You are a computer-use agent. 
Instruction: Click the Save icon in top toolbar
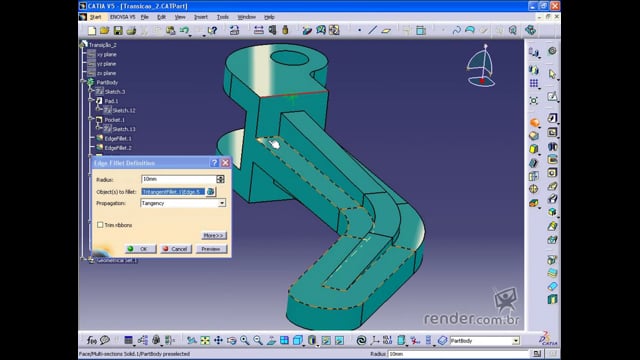(x=118, y=31)
